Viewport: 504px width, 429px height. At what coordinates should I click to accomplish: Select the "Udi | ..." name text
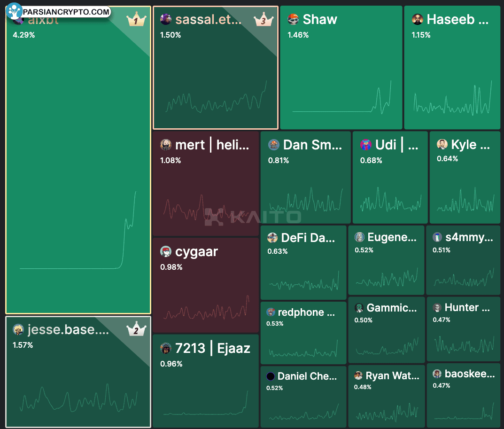pos(396,145)
